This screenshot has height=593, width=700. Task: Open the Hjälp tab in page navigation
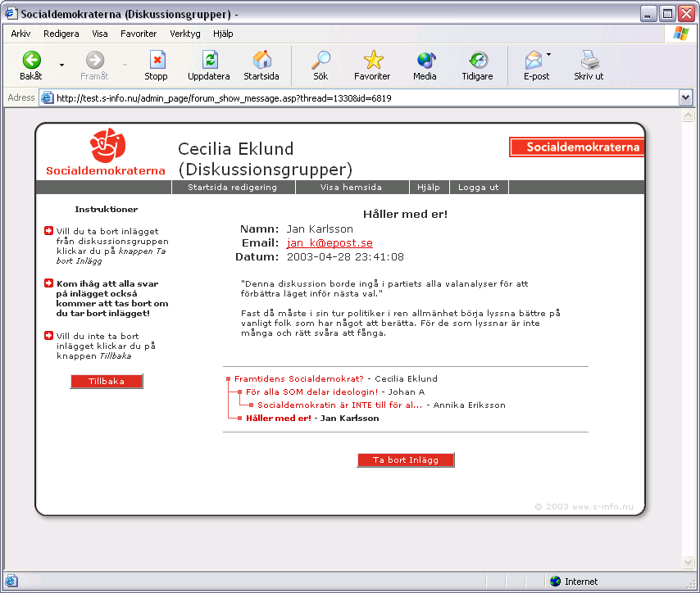[x=429, y=188]
